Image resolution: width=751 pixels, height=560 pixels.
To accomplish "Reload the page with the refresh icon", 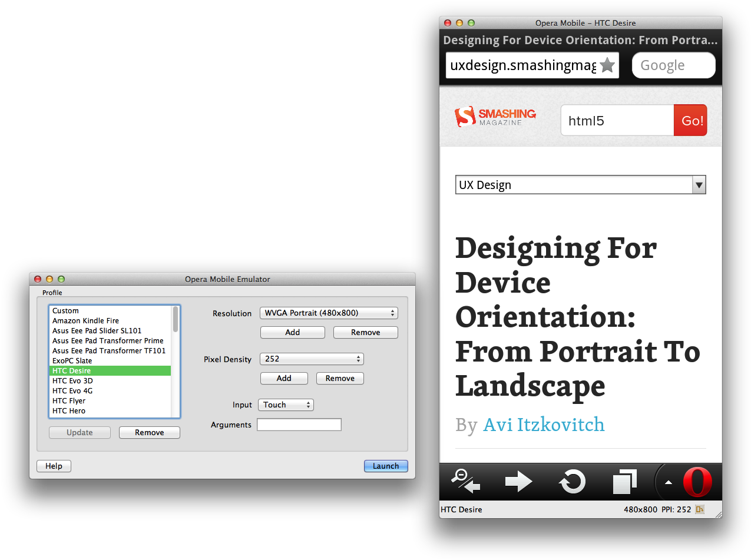I will 573,482.
